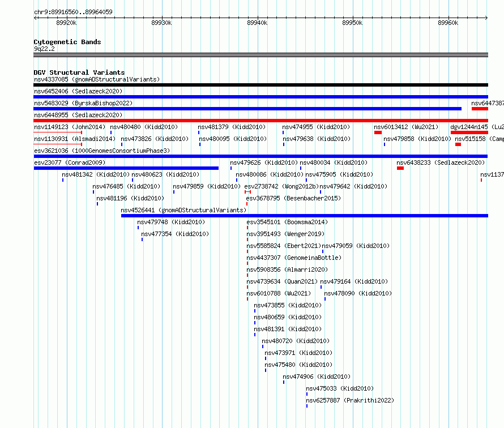
Task: Click esv3545101 (Boomsma2014) label
Action: tap(287, 222)
